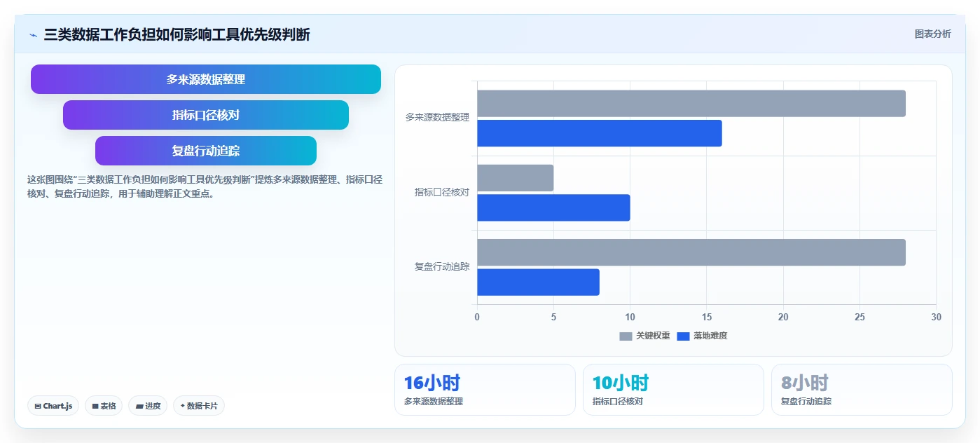Click the chart y-axis label 复盘行动追踪

[x=442, y=266]
